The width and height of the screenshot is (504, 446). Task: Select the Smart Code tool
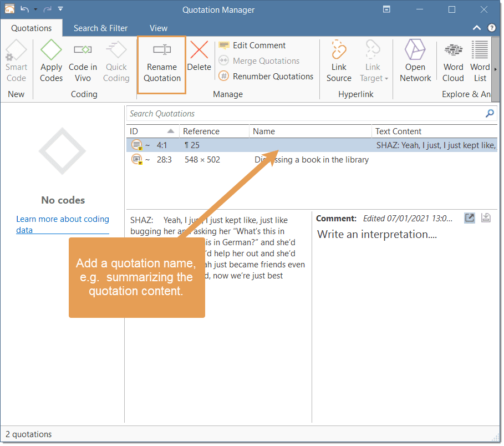pos(16,60)
